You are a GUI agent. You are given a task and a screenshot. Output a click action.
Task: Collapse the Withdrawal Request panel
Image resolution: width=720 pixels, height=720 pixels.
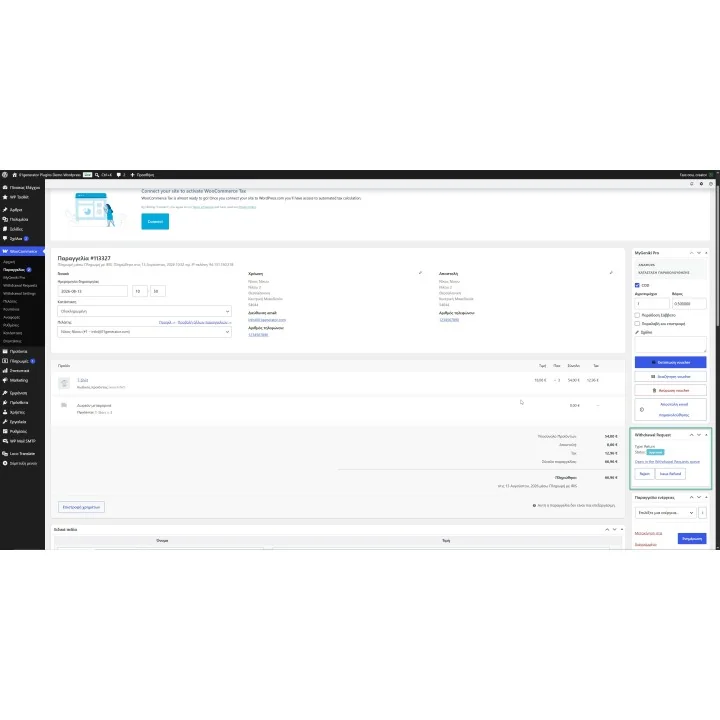(x=706, y=435)
